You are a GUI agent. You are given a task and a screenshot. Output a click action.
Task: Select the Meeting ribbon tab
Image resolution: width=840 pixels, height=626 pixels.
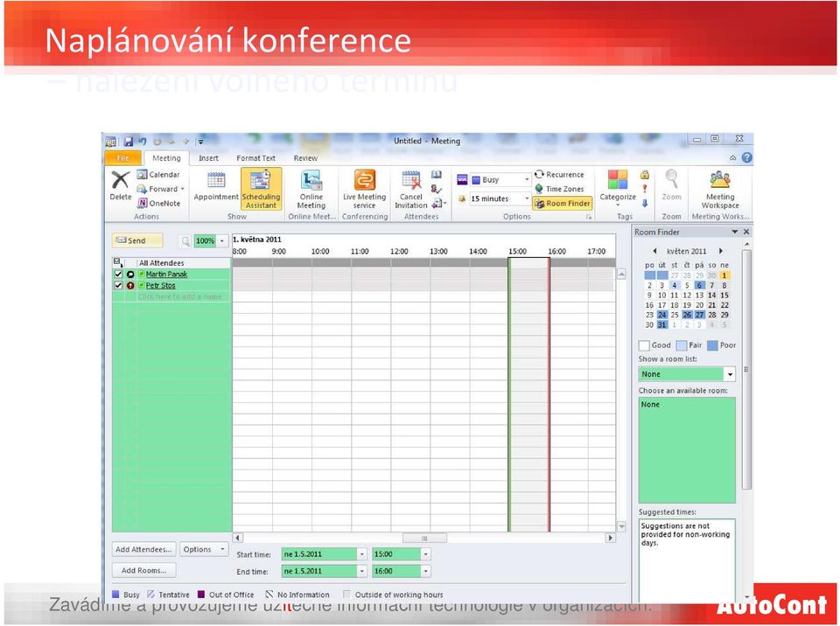[x=166, y=158]
